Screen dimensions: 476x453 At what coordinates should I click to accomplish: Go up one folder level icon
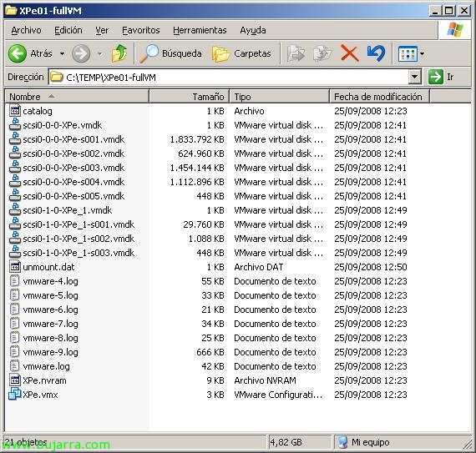click(x=119, y=53)
